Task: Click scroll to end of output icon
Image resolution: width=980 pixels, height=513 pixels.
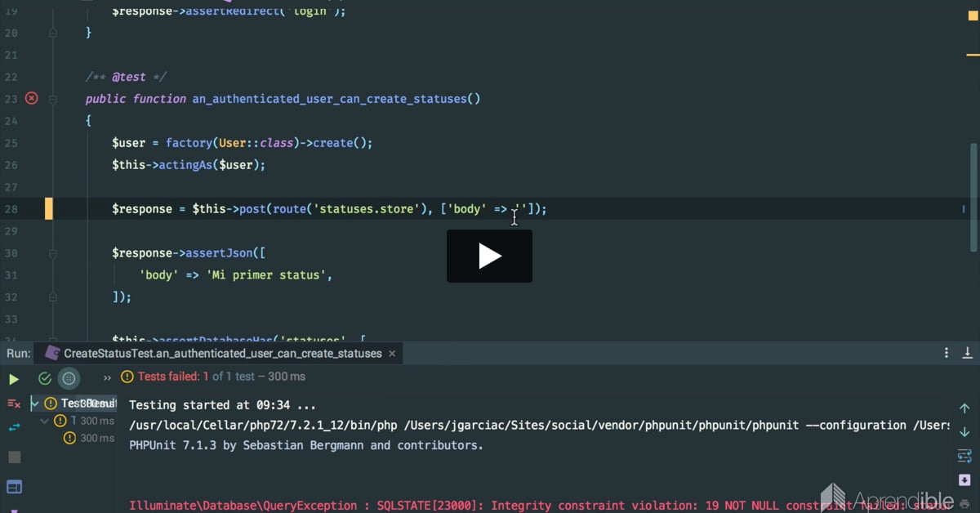Action: (x=964, y=480)
